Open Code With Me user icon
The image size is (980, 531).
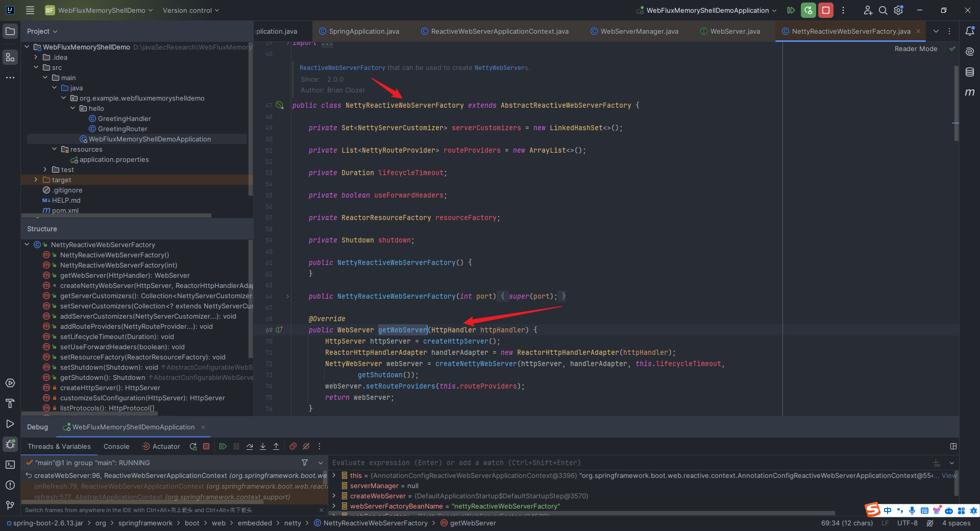tap(868, 10)
